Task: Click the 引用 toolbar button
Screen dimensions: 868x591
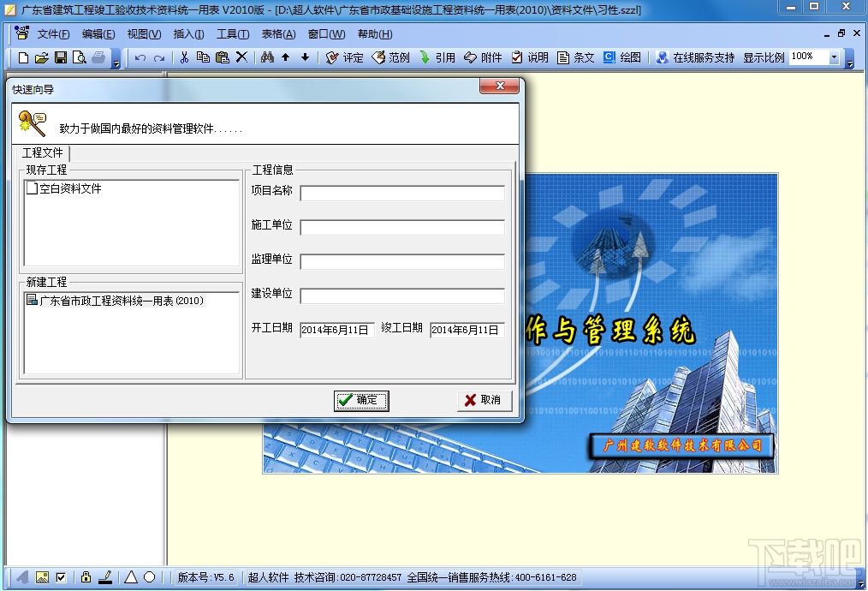Action: coord(437,57)
